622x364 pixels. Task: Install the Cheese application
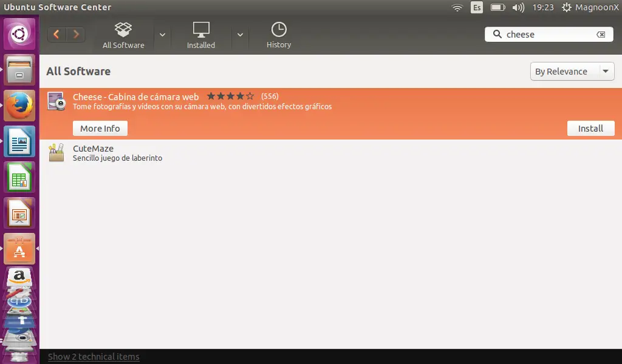[590, 128]
